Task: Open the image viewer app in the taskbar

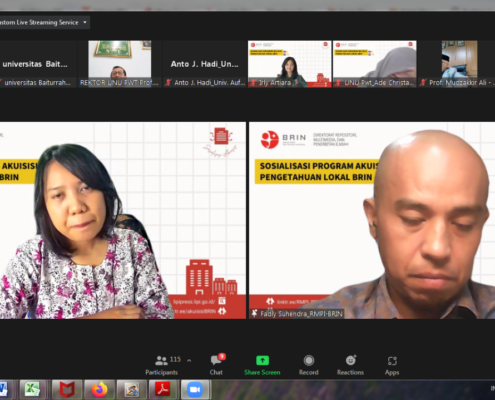Action: click(132, 389)
